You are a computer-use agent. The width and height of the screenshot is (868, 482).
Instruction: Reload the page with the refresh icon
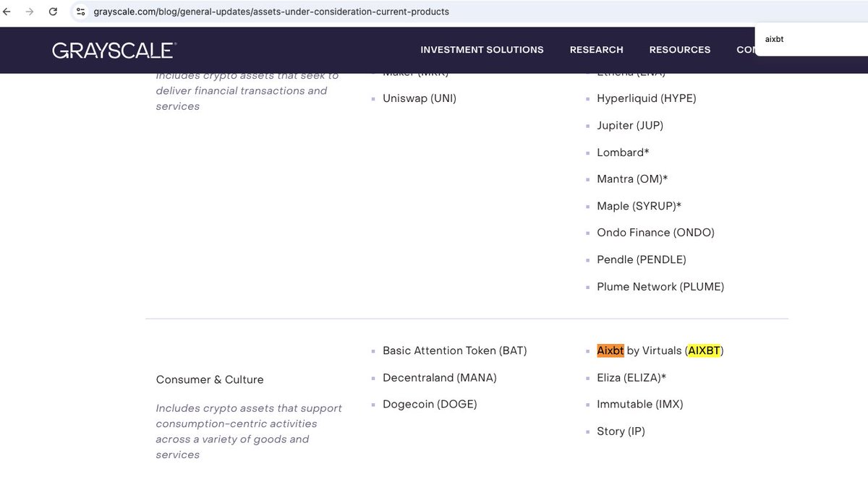[53, 12]
